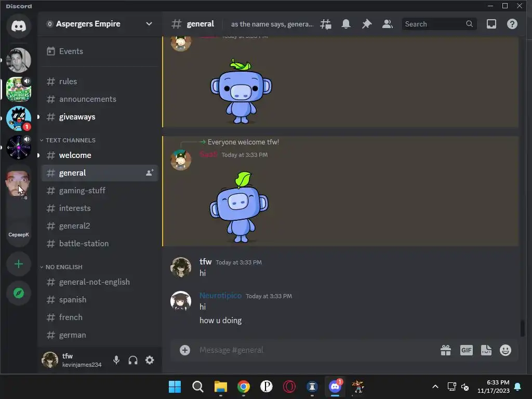Open the general2 channel

pos(99,225)
